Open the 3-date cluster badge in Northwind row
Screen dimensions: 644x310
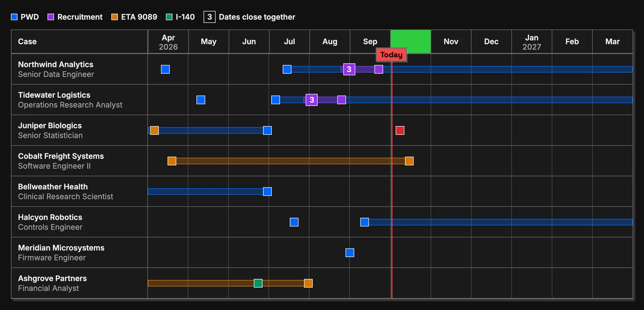pyautogui.click(x=349, y=69)
